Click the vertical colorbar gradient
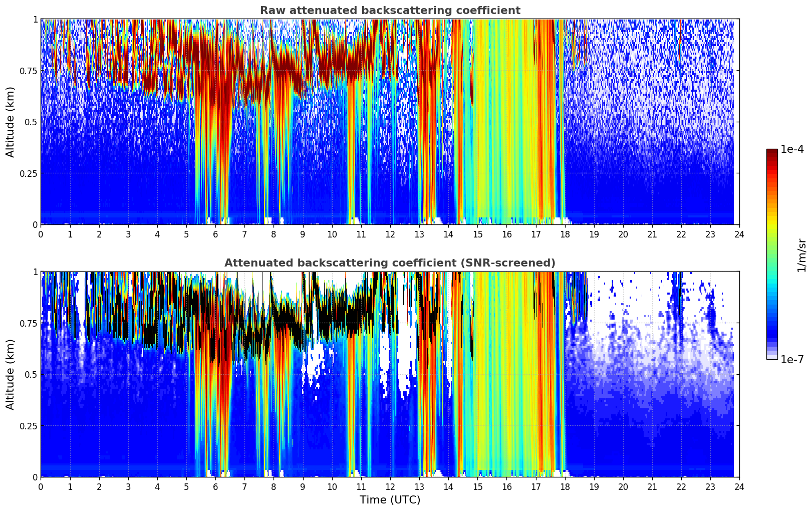 point(772,254)
